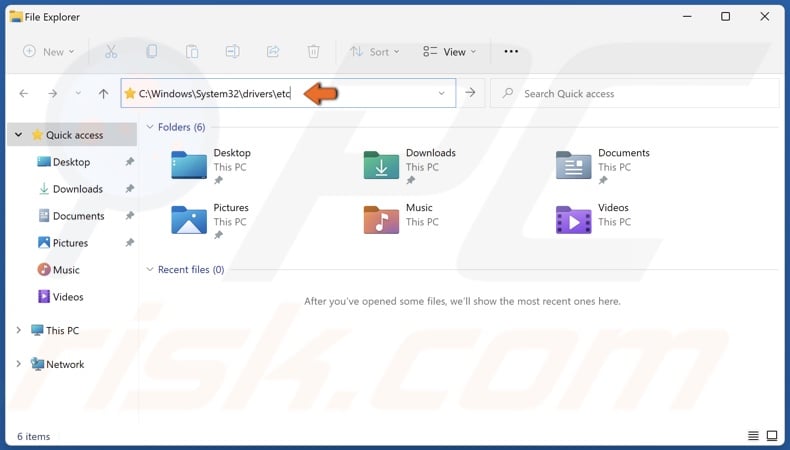Click the File Explorer title icon
This screenshot has height=450, width=790.
click(16, 17)
